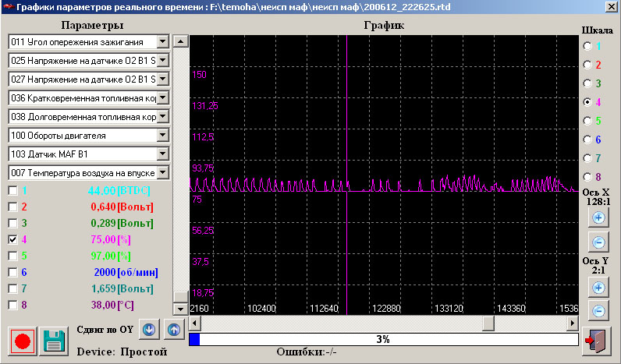The image size is (621, 364).
Task: Enable checkbox for parameter 6 RPM
Action: click(12, 272)
